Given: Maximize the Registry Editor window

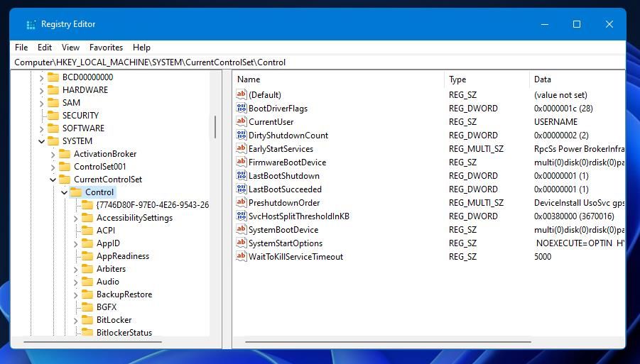Looking at the screenshot, I should coord(577,24).
